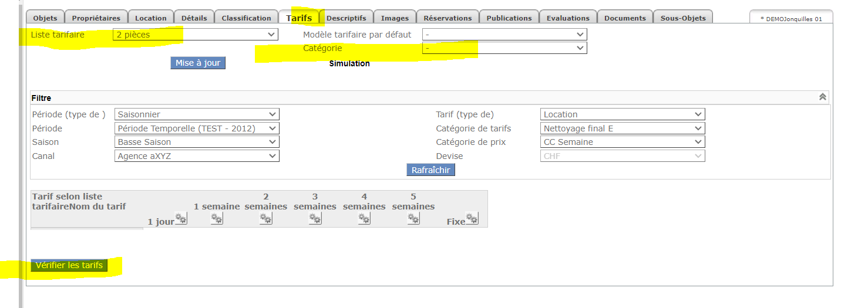This screenshot has height=308, width=868.
Task: Switch to the Réservations tab
Action: (448, 18)
